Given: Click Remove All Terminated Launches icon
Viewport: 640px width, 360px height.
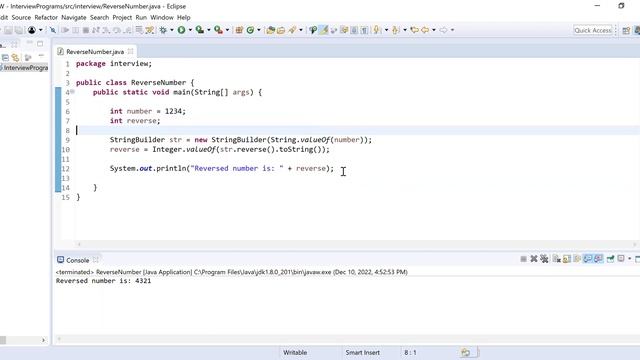Looking at the screenshot, I should [x=544, y=259].
